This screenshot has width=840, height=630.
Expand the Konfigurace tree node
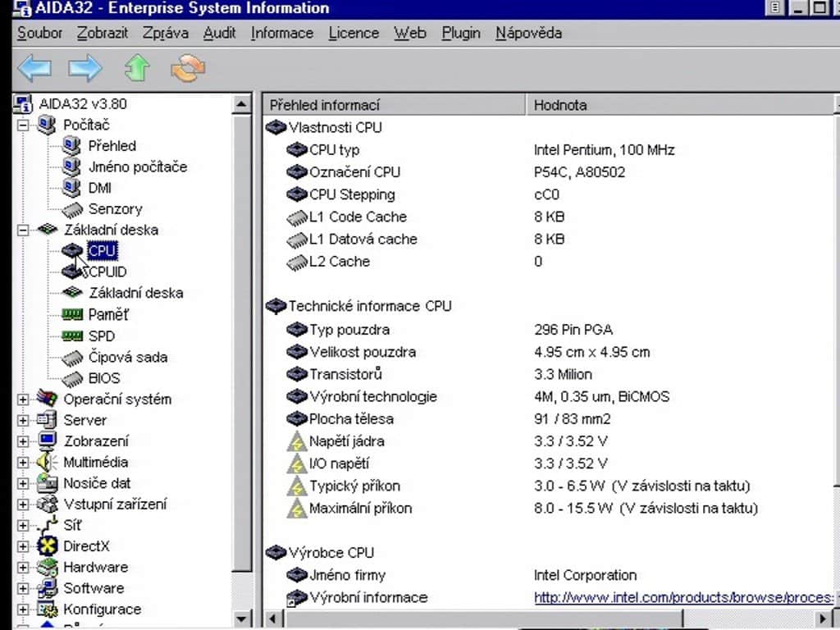tap(23, 609)
